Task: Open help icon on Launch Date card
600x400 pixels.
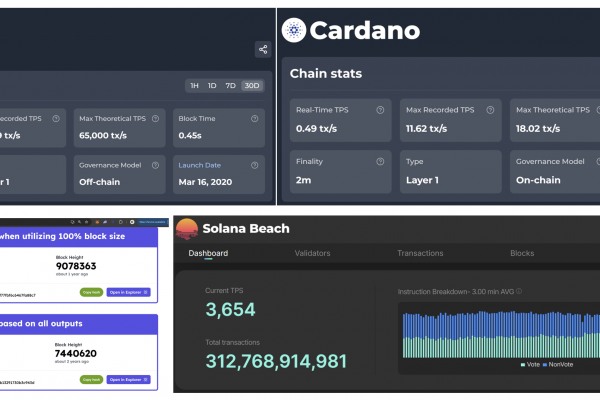Action: click(x=254, y=165)
